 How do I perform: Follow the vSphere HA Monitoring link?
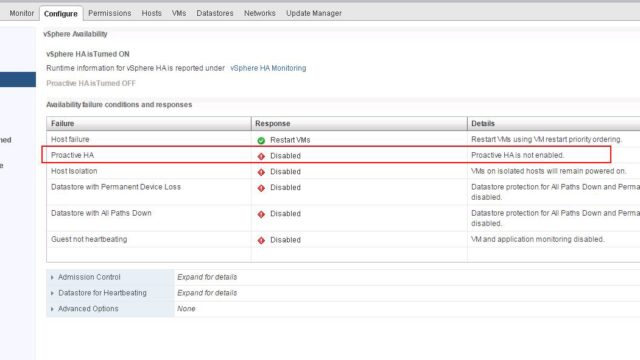pos(268,68)
